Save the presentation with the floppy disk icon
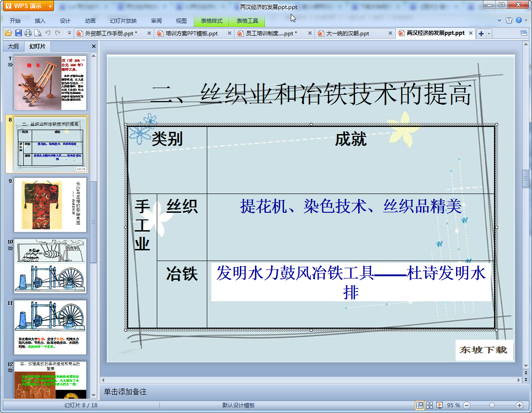Viewport: 532px width, 413px height. (18, 33)
